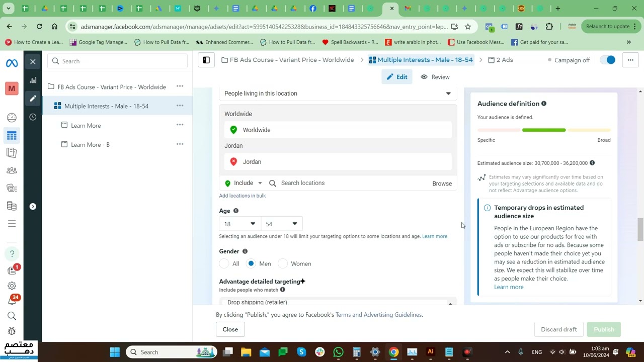This screenshot has width=644, height=362.
Task: Select the pencil edit icon in dark rail
Action: coord(33,99)
